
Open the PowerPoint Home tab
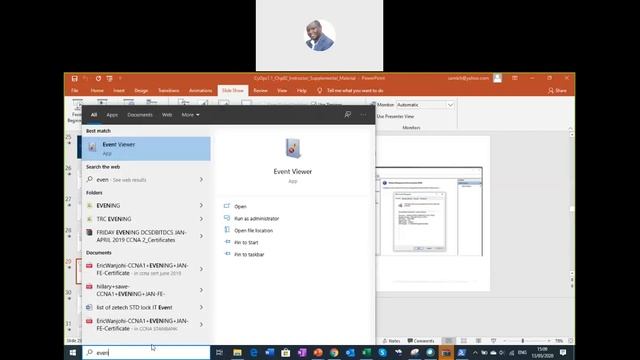97,91
